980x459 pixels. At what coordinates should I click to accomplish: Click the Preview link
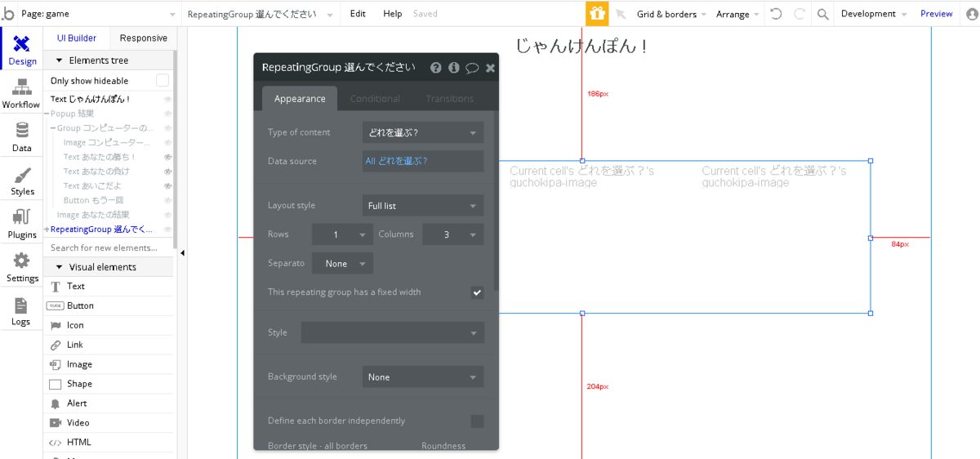tap(937, 14)
